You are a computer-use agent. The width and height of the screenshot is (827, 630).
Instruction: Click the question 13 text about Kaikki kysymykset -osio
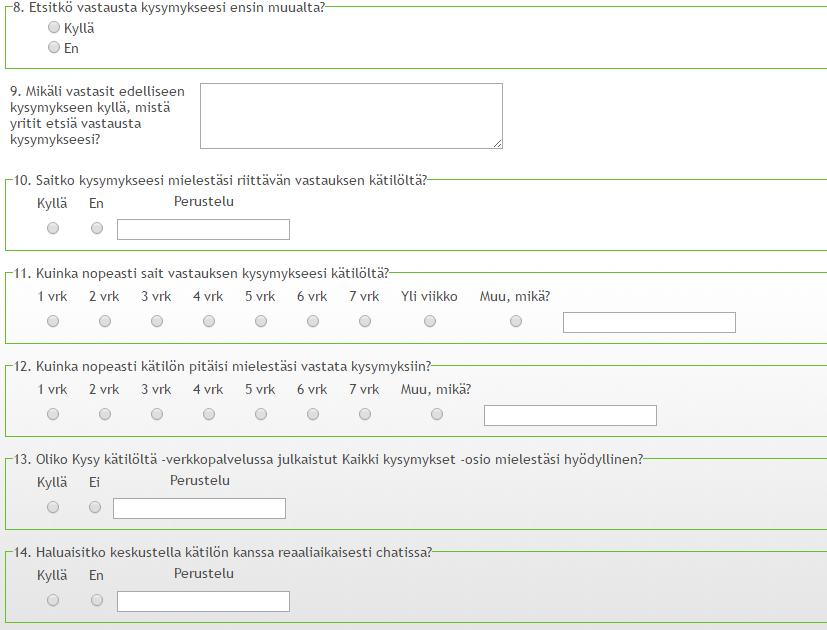(x=328, y=460)
